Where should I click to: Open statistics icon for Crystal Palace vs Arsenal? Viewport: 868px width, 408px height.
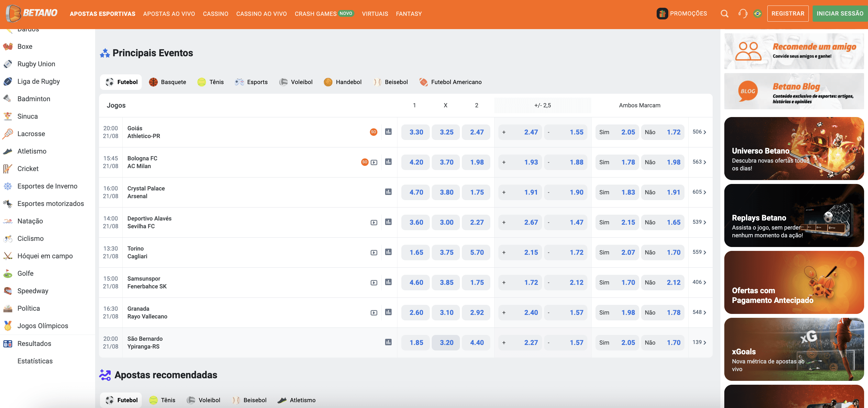pos(388,191)
